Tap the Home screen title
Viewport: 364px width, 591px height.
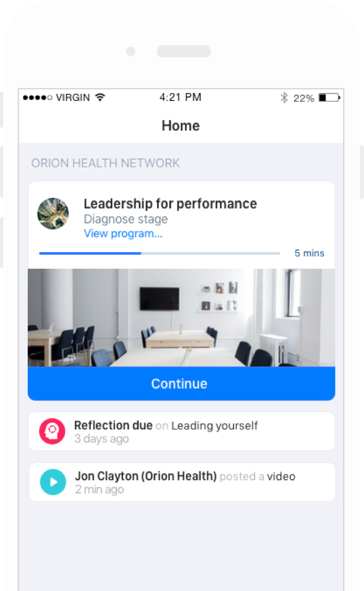pos(181,125)
